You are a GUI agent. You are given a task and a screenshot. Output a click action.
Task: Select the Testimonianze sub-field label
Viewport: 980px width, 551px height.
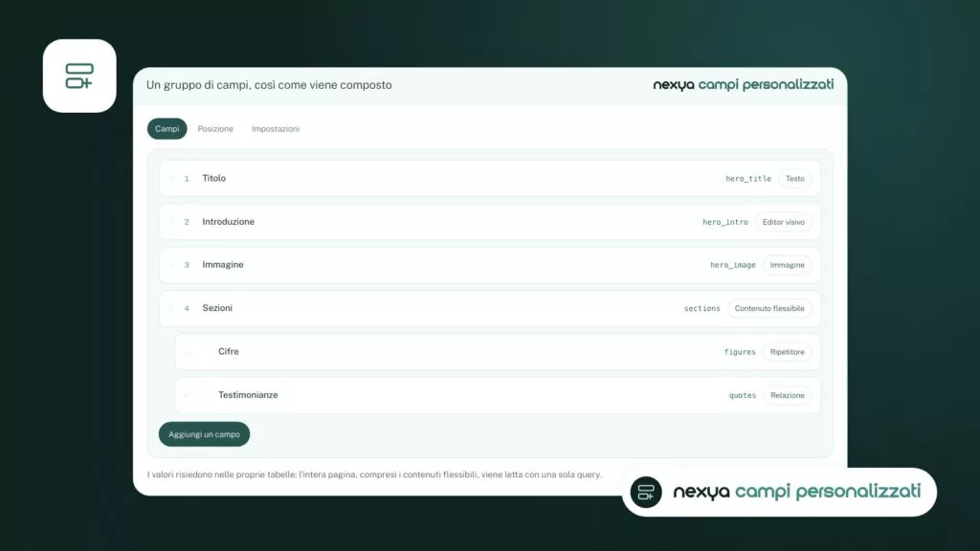tap(248, 395)
